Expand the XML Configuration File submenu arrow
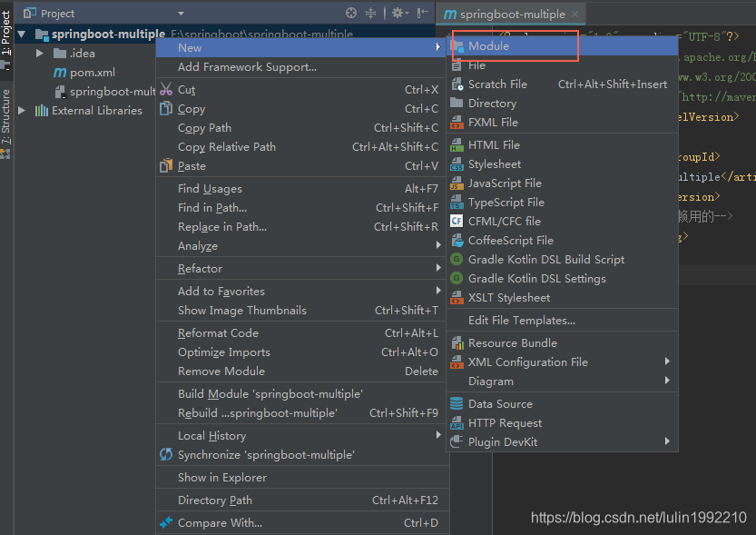This screenshot has width=756, height=535. tap(667, 362)
